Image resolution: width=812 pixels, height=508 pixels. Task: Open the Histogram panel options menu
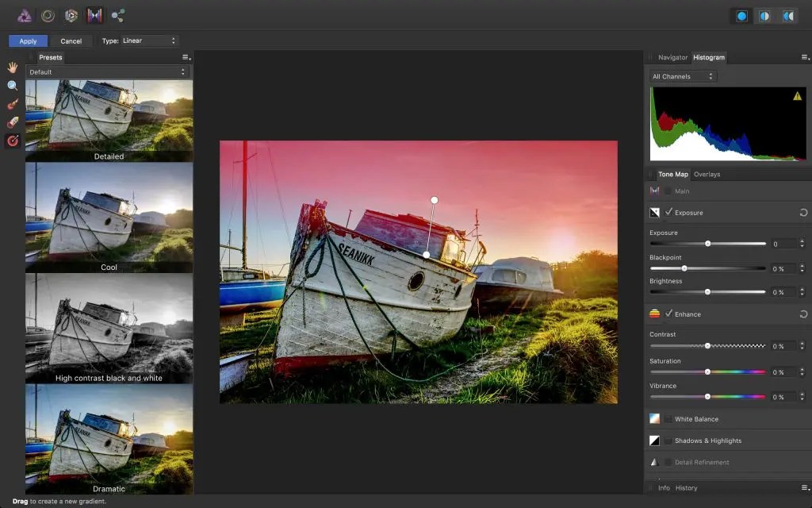coord(805,57)
